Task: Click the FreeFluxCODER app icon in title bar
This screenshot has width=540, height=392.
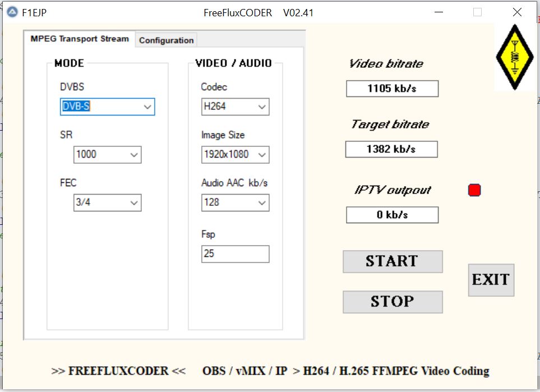Action: pos(12,12)
